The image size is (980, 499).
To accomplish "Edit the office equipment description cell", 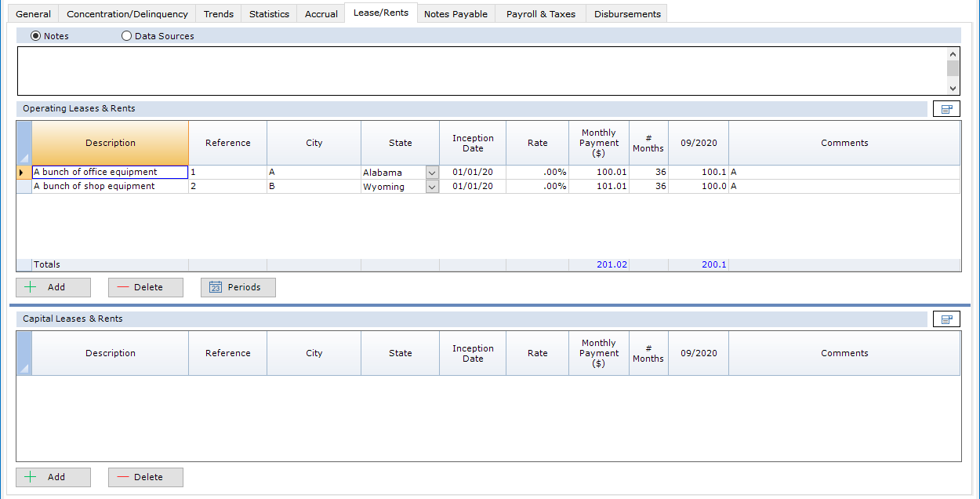I will [x=110, y=173].
